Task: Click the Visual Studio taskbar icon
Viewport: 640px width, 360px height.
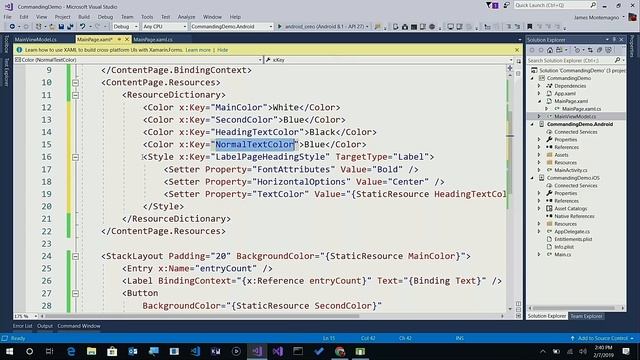Action: coord(257,351)
